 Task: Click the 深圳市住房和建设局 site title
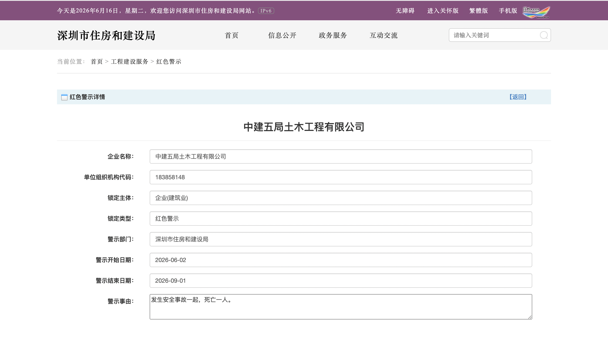coord(106,35)
